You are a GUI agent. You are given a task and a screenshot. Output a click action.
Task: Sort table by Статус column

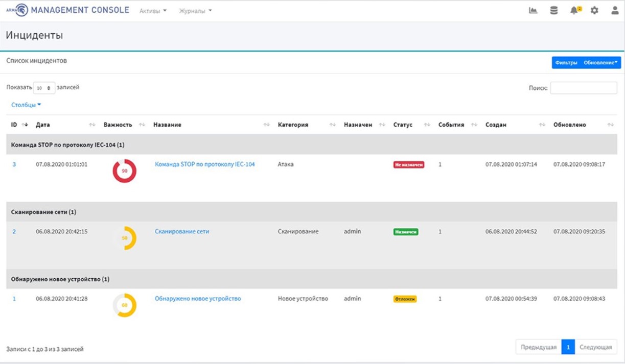427,125
